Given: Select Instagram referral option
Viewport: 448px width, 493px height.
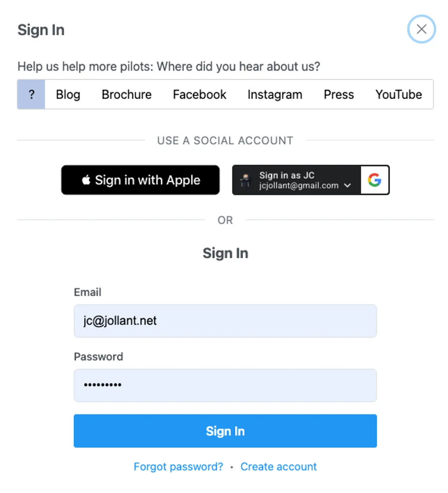Looking at the screenshot, I should (275, 94).
